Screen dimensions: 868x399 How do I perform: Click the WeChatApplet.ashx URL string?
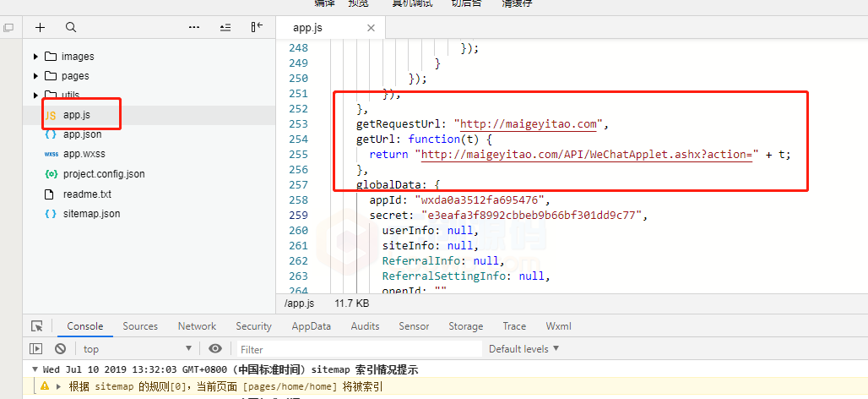[587, 155]
